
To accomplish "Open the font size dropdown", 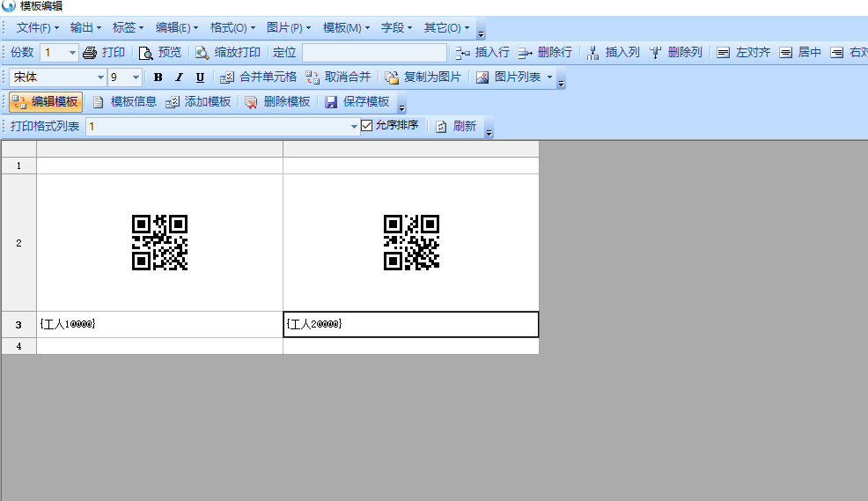I will tap(136, 77).
